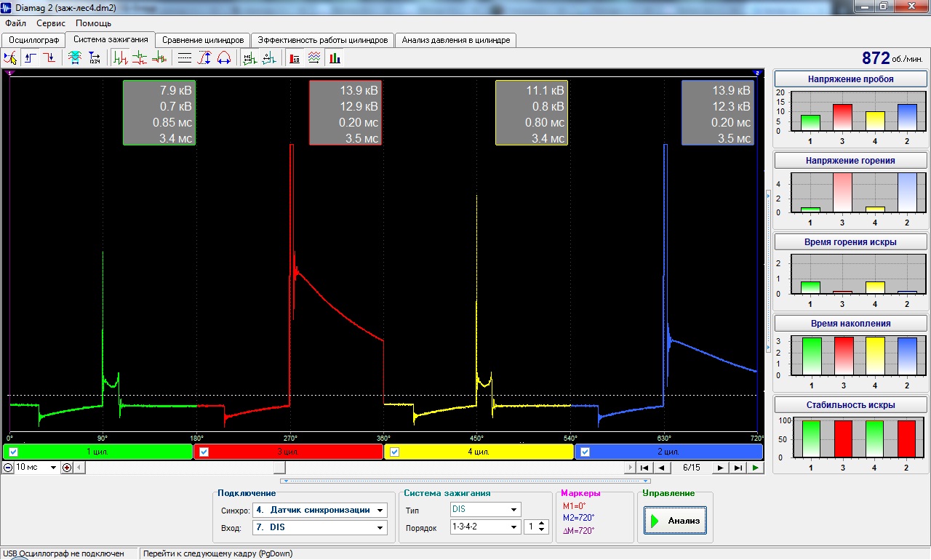The width and height of the screenshot is (931, 560).
Task: Click the degree markers icon
Action: pyautogui.click(x=269, y=58)
